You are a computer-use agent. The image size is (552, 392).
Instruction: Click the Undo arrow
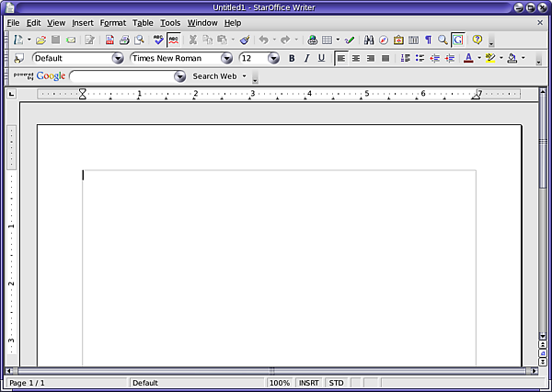[x=264, y=40]
